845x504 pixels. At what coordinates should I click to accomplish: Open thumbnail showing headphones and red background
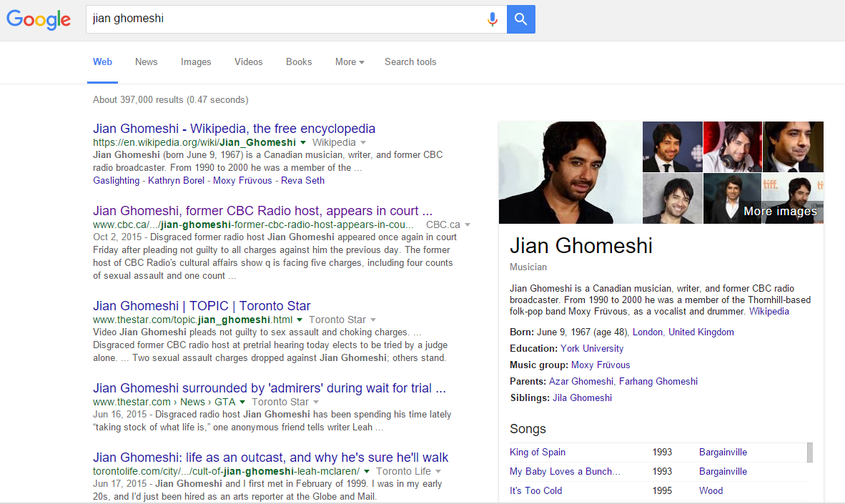pyautogui.click(x=732, y=147)
